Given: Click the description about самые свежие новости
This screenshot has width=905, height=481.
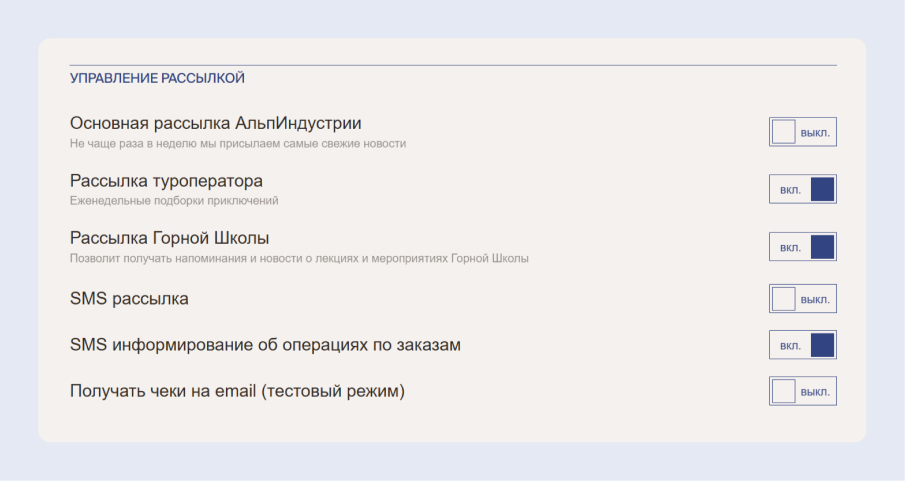Looking at the screenshot, I should pos(238,144).
